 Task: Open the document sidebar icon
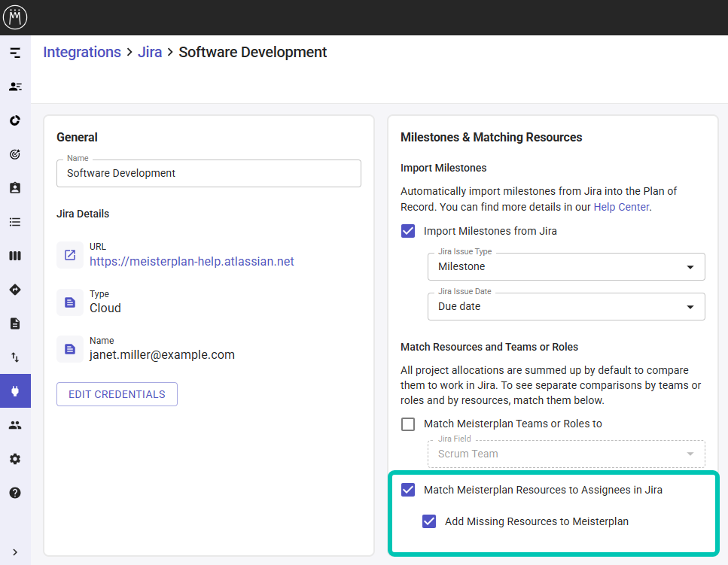[15, 324]
